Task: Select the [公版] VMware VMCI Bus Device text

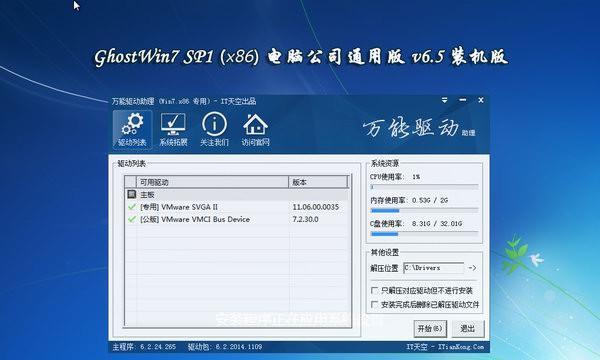Action: [x=195, y=219]
